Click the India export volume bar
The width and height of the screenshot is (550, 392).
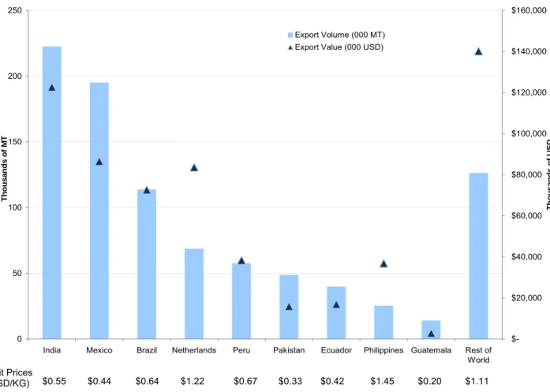pos(52,192)
